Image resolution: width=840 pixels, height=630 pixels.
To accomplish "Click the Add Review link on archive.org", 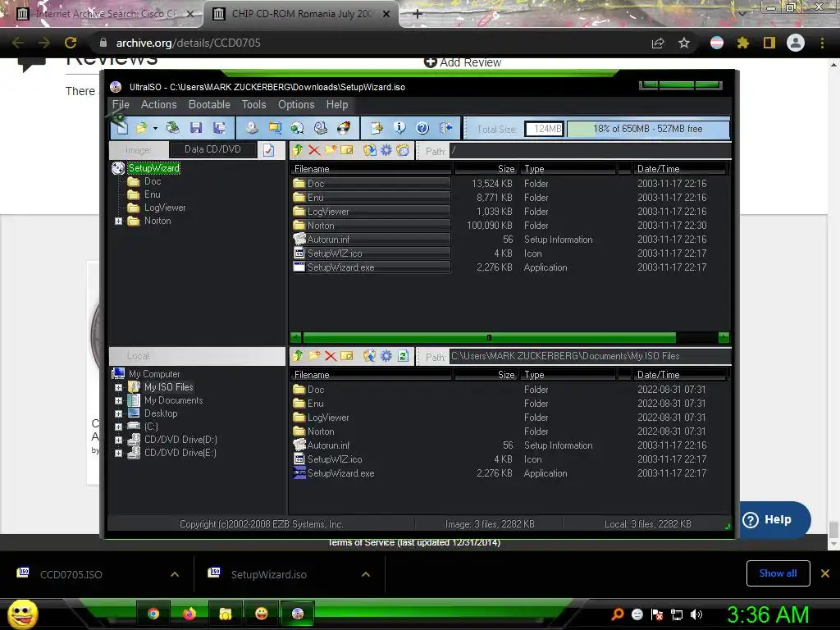I will [463, 62].
